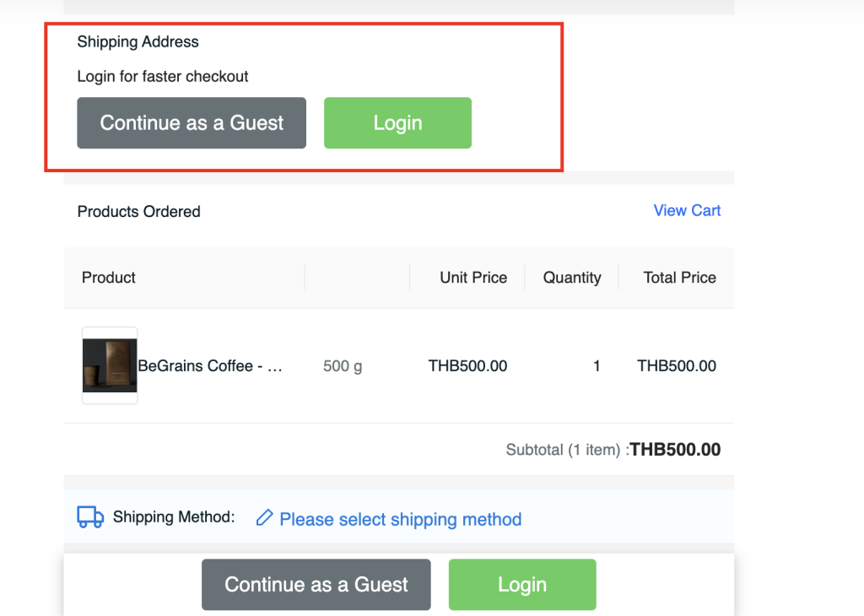Click 'Login for faster checkout' text

coord(163,76)
